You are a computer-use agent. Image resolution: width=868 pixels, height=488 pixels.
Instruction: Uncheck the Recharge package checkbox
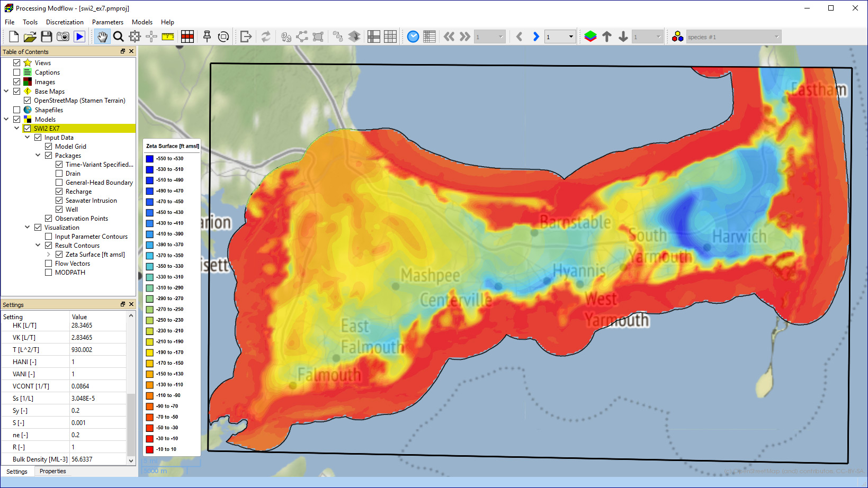point(59,192)
